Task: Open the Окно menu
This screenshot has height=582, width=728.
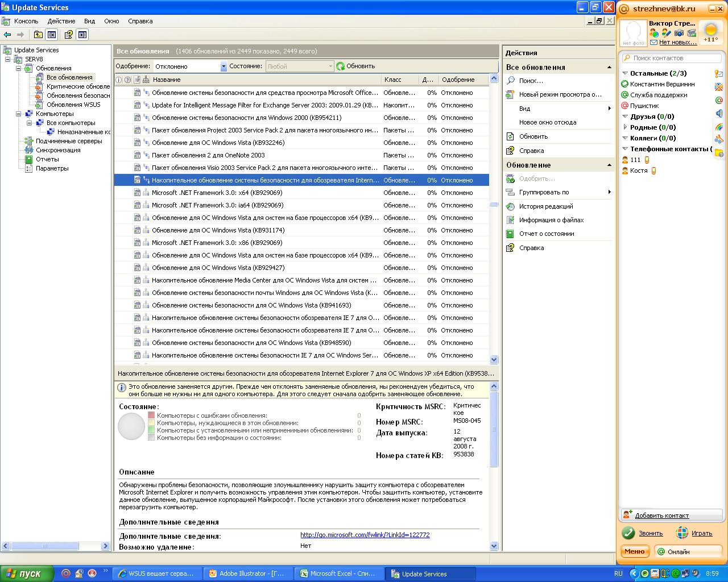Action: 111,21
